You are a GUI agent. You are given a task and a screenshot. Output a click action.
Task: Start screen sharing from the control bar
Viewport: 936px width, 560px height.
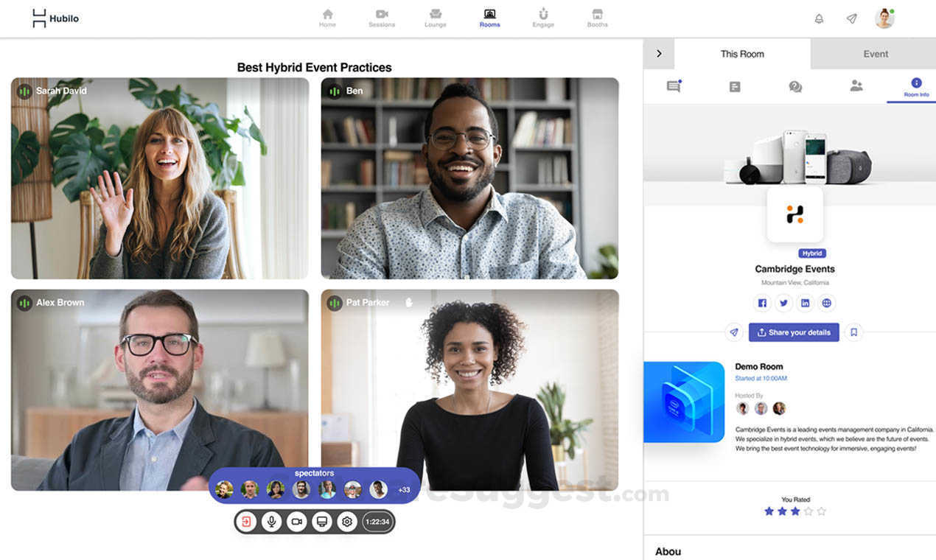coord(321,522)
